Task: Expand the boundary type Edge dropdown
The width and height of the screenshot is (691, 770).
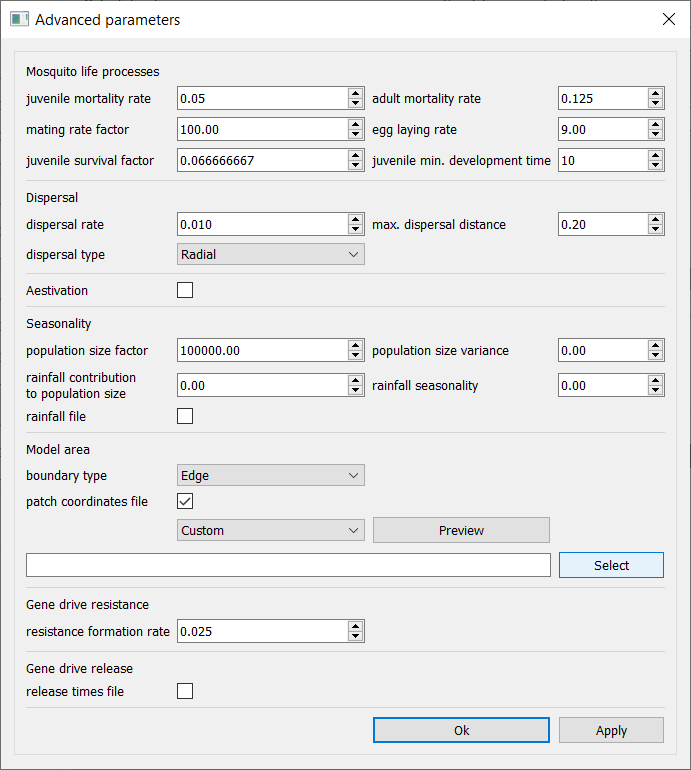Action: point(270,475)
